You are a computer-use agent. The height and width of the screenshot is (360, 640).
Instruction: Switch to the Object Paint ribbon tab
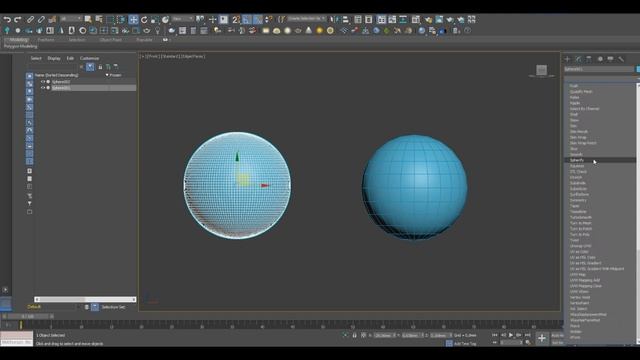point(111,40)
